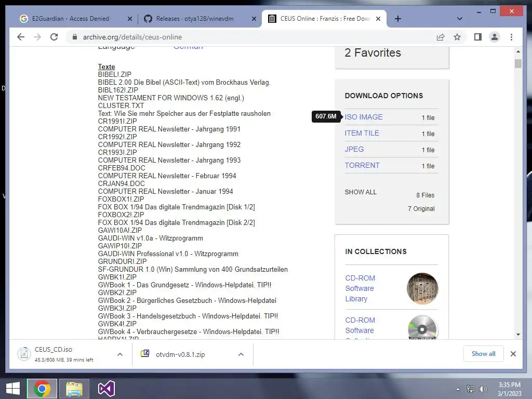Click the vertical scrollbar thumb
The width and height of the screenshot is (532, 399).
pyautogui.click(x=518, y=64)
